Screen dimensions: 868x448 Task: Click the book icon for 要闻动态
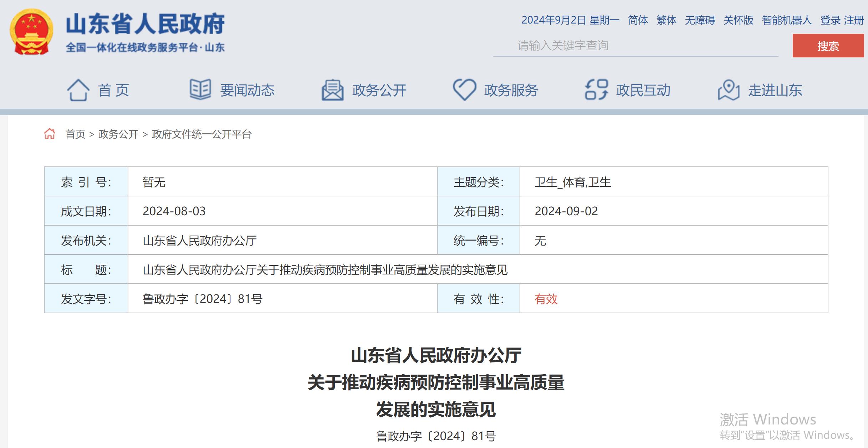point(200,89)
